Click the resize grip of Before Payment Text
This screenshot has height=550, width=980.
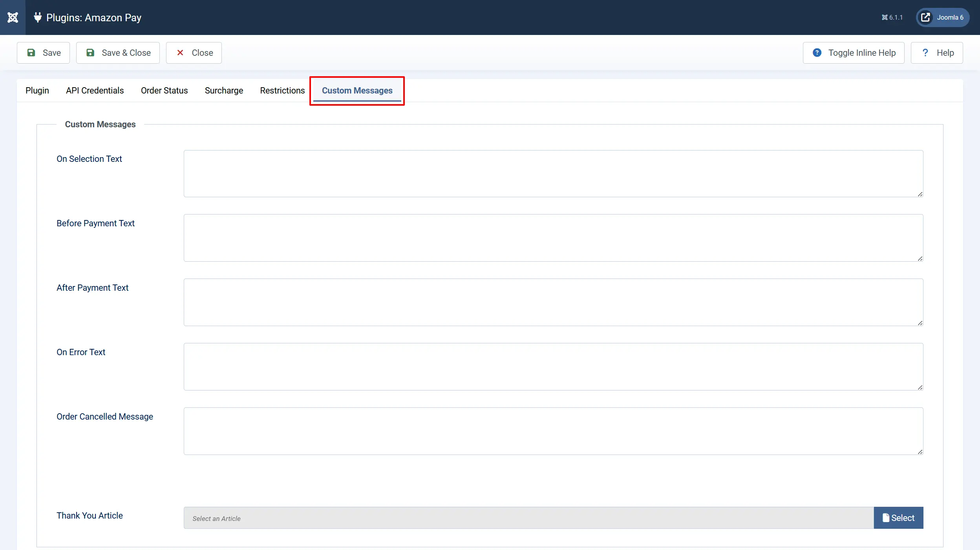pos(920,258)
